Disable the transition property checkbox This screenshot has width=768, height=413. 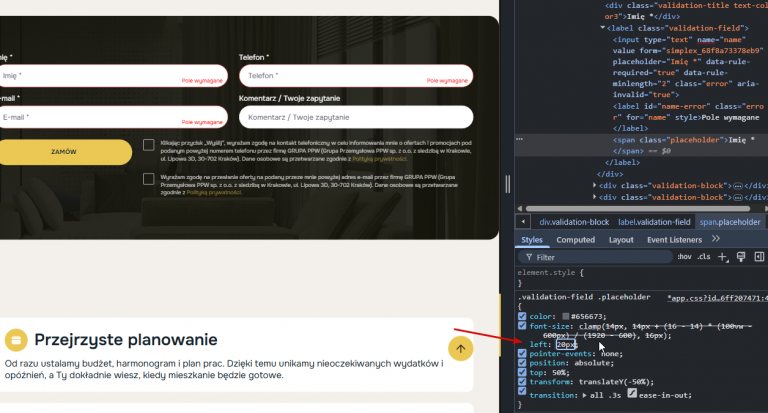pyautogui.click(x=522, y=391)
